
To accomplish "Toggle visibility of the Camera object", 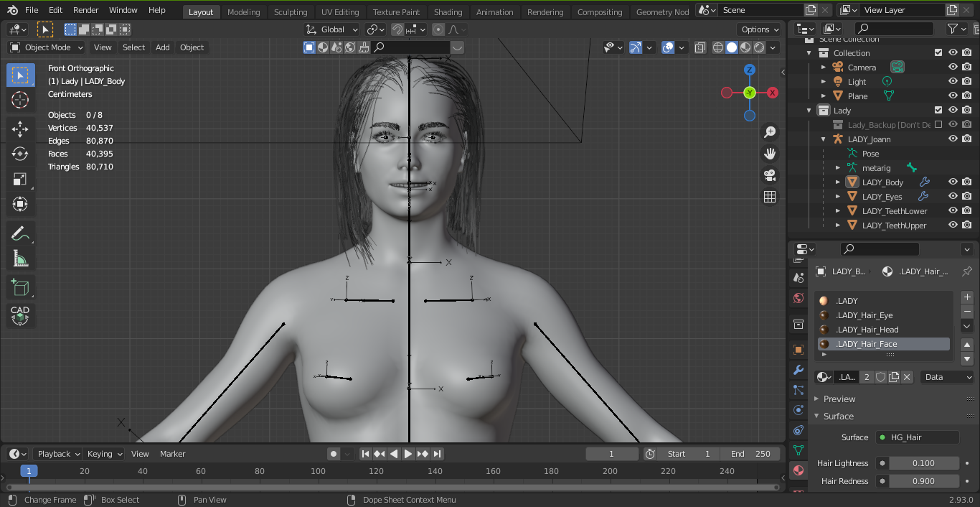I will [953, 68].
